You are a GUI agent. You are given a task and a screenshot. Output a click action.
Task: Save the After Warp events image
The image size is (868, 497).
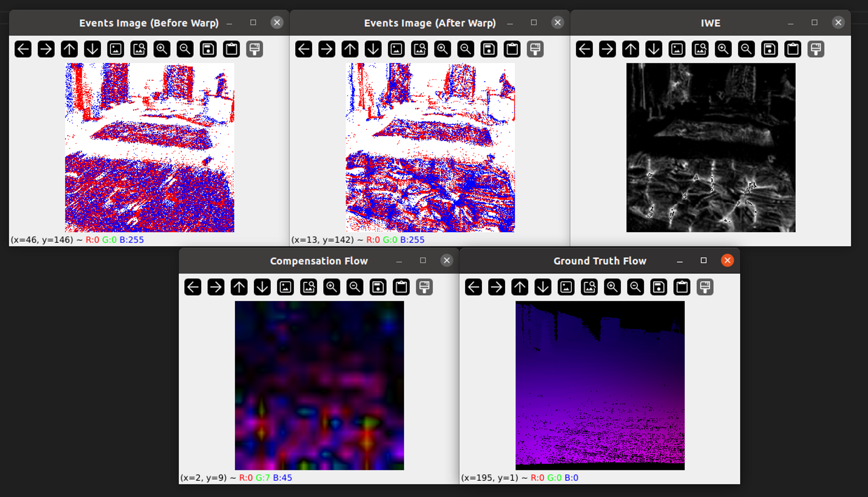[489, 49]
